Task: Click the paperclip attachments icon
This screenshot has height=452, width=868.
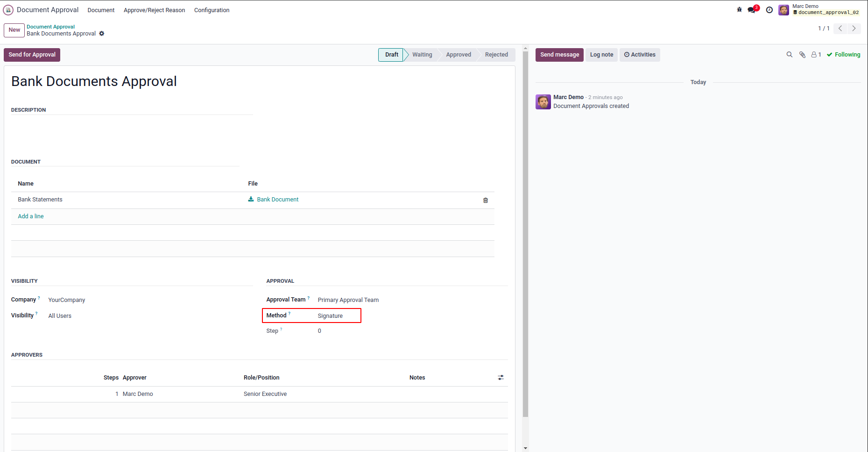Action: [x=803, y=55]
